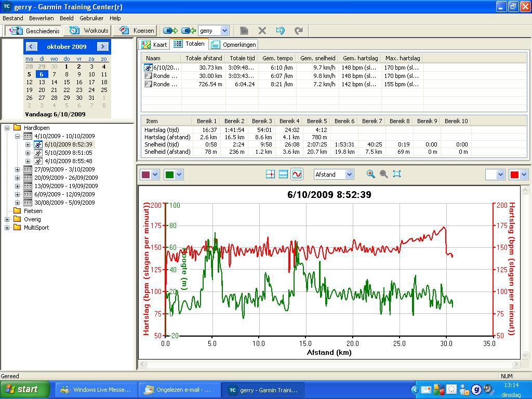This screenshot has width=532, height=399.
Task: Open the Beeld menu
Action: (66, 18)
